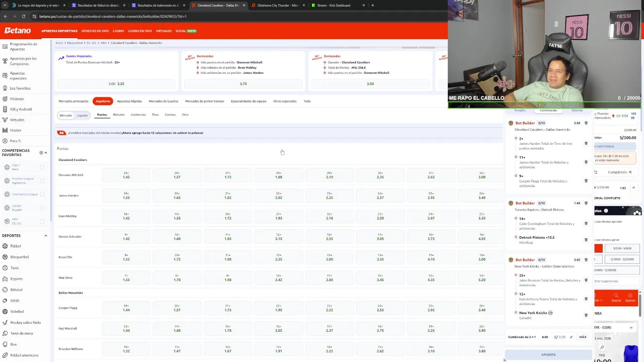Switch the toggle to Mercado
644x362 pixels.
[x=66, y=115]
